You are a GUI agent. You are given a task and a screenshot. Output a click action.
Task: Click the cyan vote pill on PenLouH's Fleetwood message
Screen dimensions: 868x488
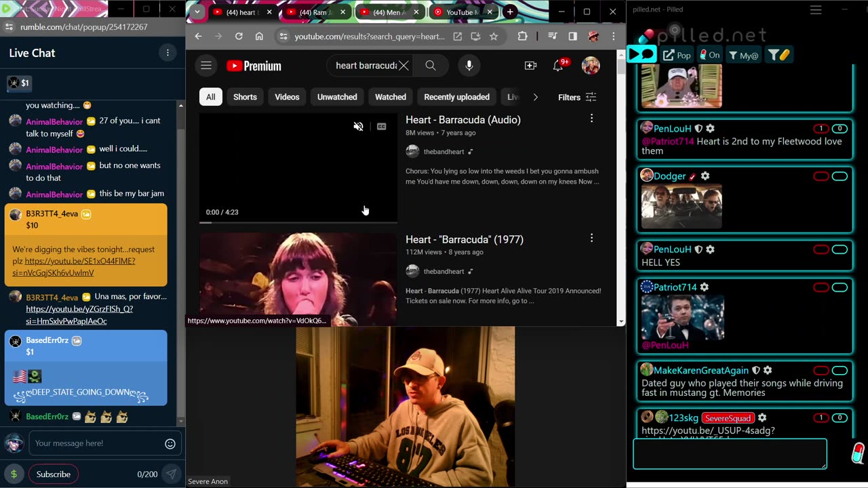pyautogui.click(x=840, y=128)
